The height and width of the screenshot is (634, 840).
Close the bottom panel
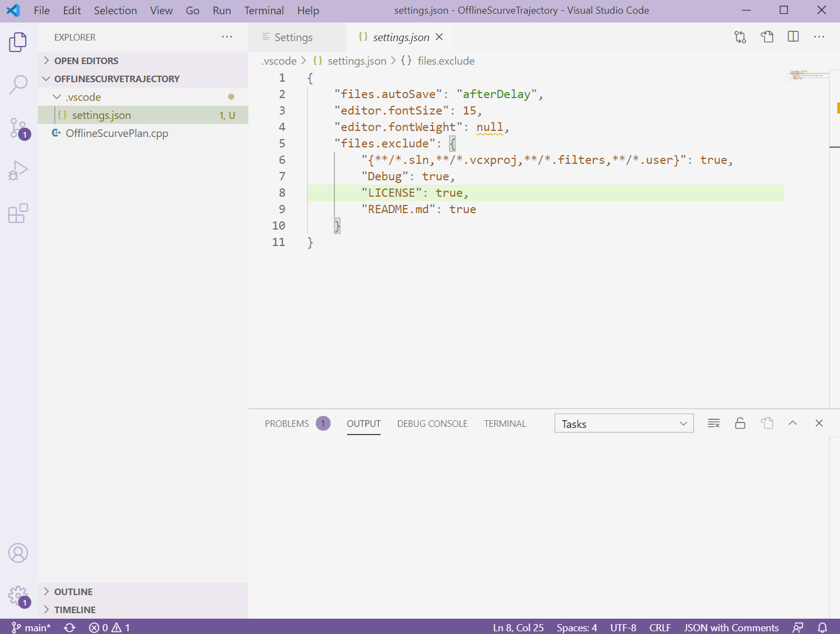click(819, 423)
